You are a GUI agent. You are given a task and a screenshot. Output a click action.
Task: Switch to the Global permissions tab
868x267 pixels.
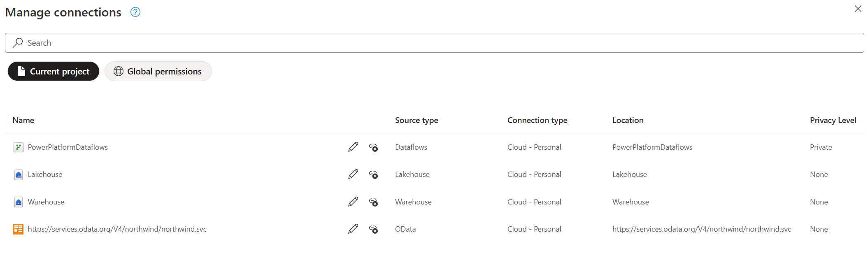point(158,72)
